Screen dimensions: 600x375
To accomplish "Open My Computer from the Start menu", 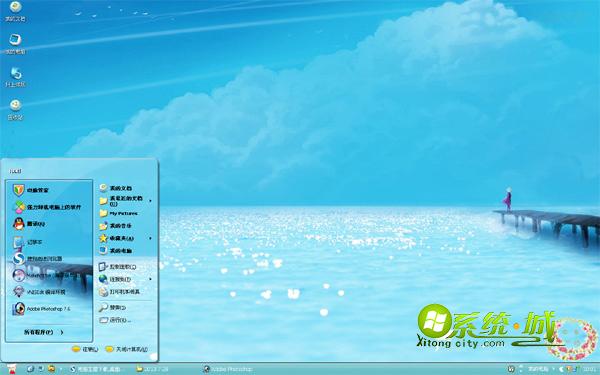I will pyautogui.click(x=116, y=251).
